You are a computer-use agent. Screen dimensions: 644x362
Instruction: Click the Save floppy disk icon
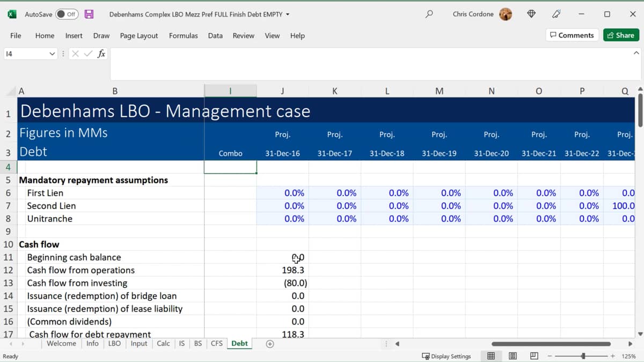[x=89, y=14]
